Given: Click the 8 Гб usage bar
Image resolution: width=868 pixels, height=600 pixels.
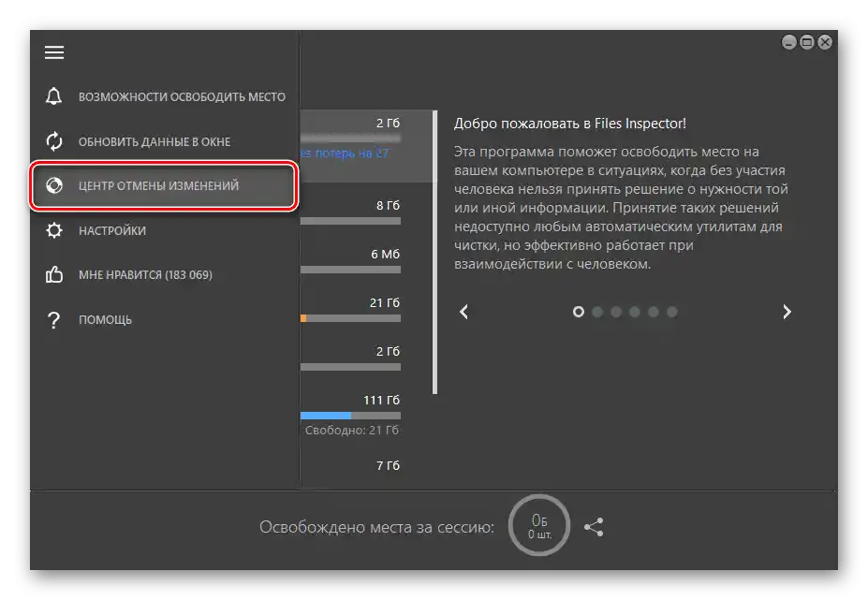Looking at the screenshot, I should pos(350,221).
